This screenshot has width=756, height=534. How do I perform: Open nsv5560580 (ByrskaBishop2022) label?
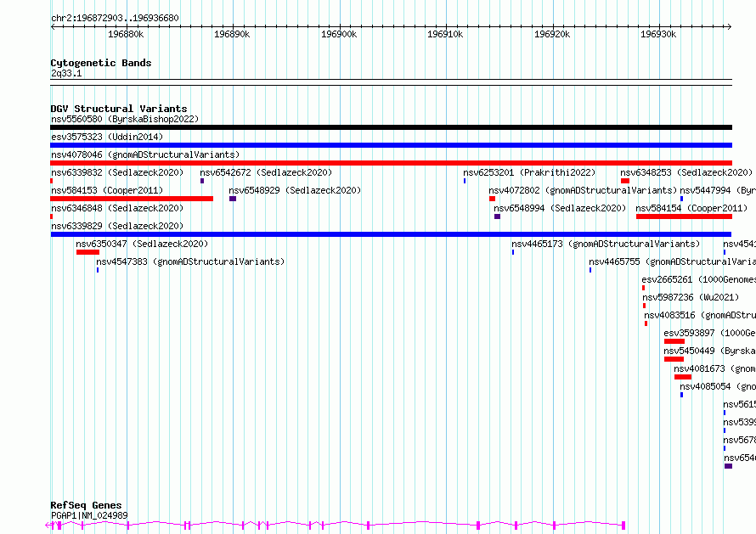click(x=125, y=119)
